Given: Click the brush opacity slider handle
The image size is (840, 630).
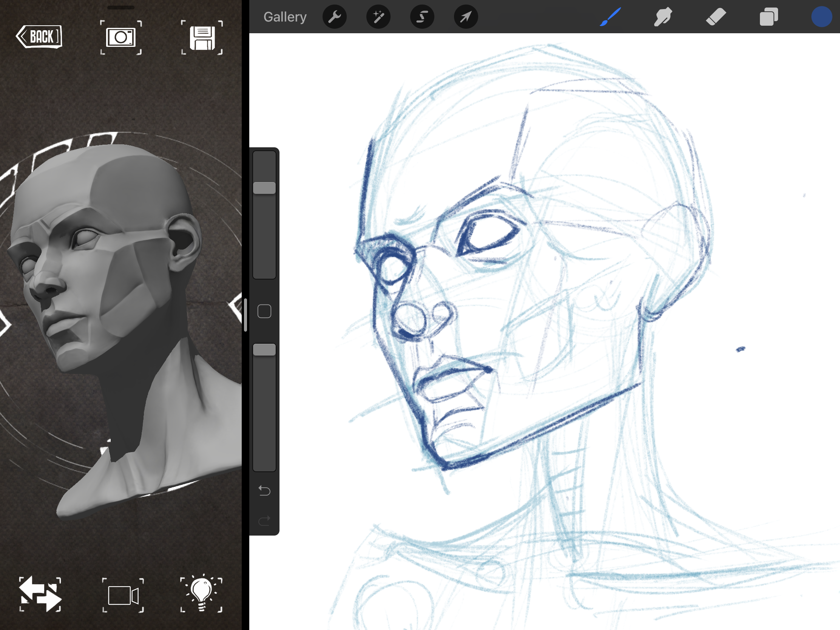Looking at the screenshot, I should [x=264, y=350].
